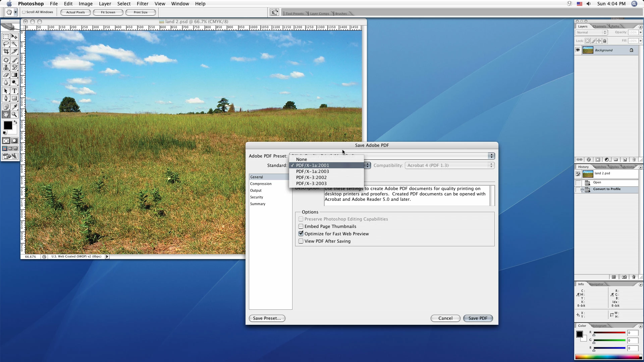Hide the Background layer eye icon
Image resolution: width=644 pixels, height=362 pixels.
pos(578,50)
